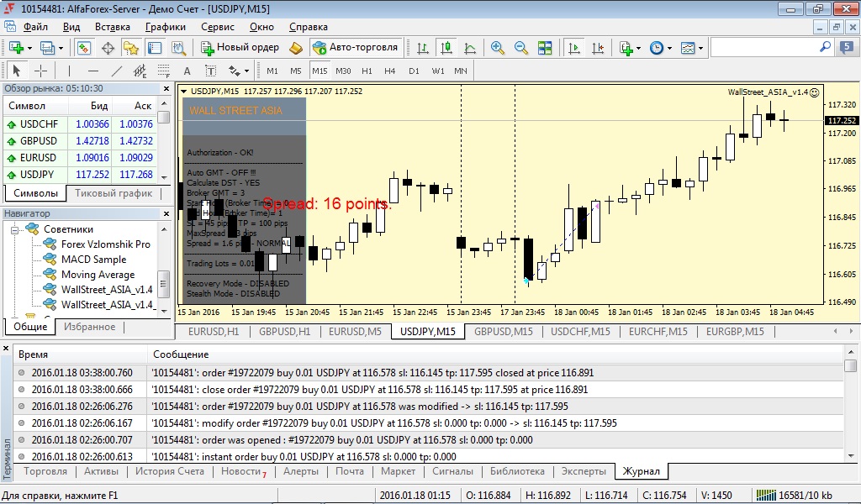
Task: Switch timeframe to H4
Action: point(390,71)
